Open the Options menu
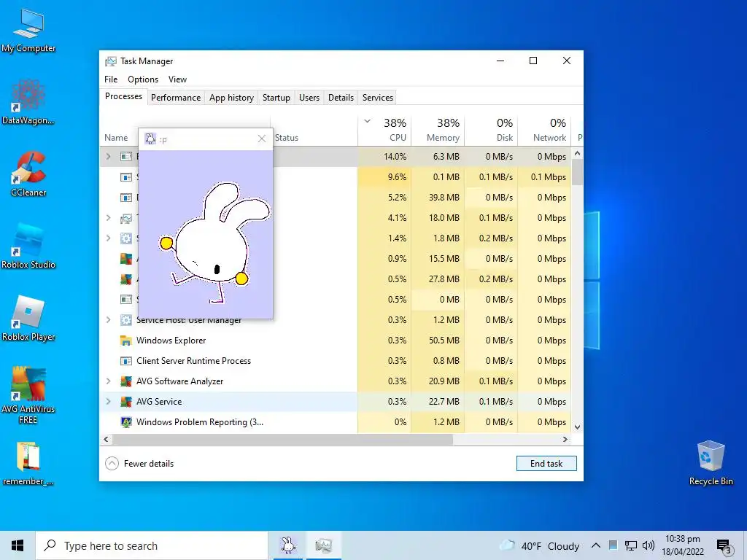The image size is (747, 560). 143,79
